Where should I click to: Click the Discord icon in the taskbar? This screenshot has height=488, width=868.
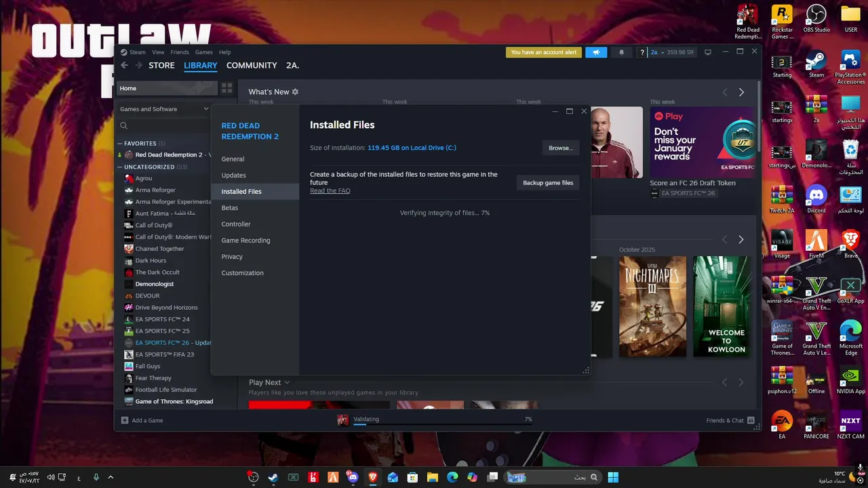pos(352,477)
